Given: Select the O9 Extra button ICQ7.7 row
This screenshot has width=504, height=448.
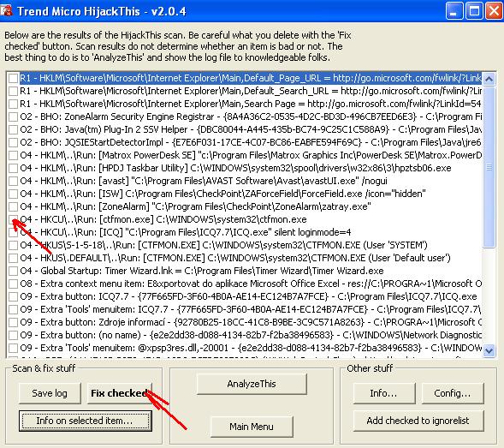Looking at the screenshot, I should (248, 296).
